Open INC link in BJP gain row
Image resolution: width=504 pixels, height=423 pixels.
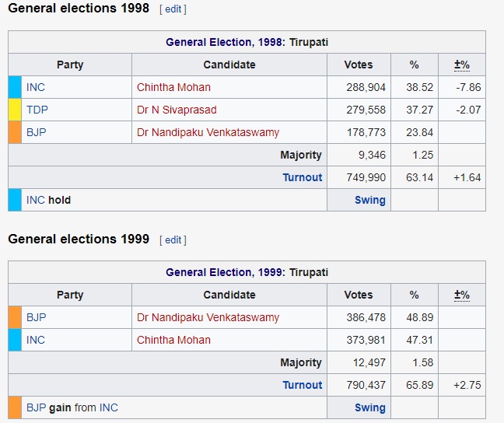pyautogui.click(x=109, y=407)
